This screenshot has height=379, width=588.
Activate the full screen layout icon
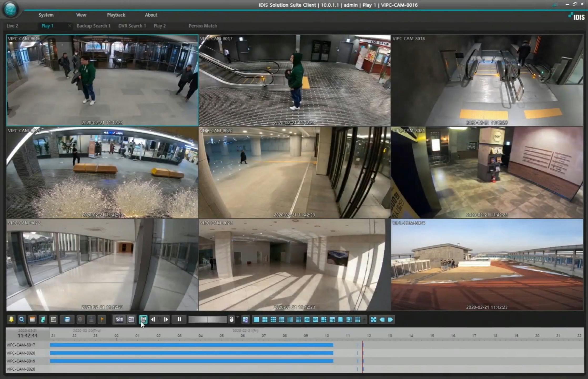click(x=373, y=319)
